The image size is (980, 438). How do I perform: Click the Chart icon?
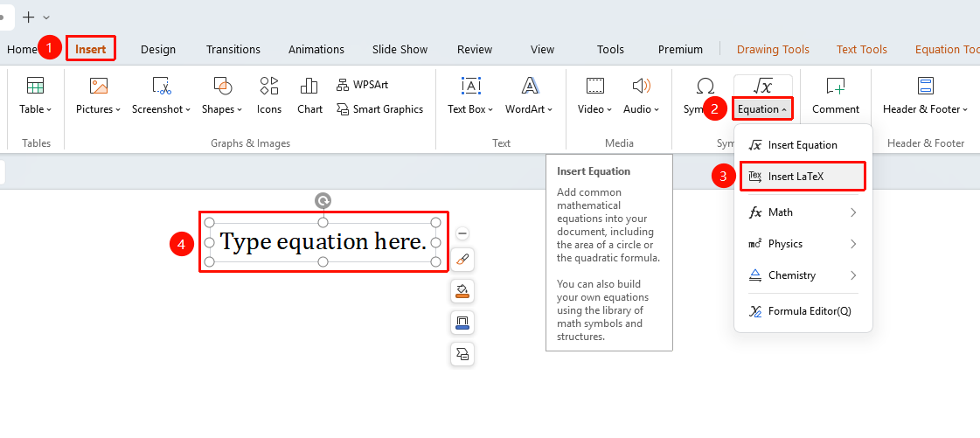pos(309,95)
